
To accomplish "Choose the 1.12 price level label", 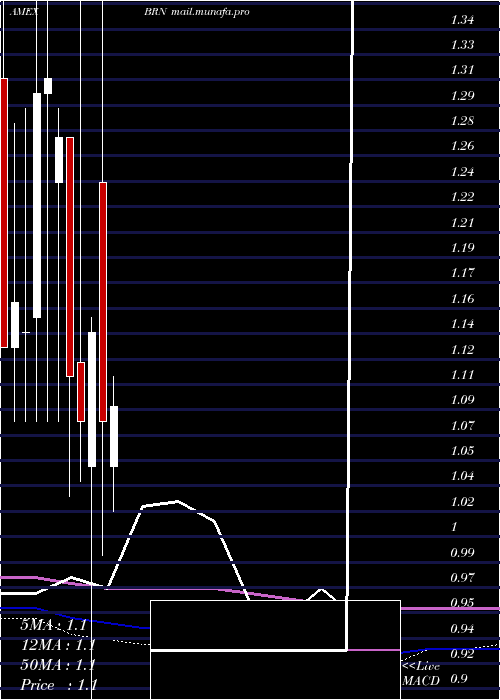I will tap(462, 350).
